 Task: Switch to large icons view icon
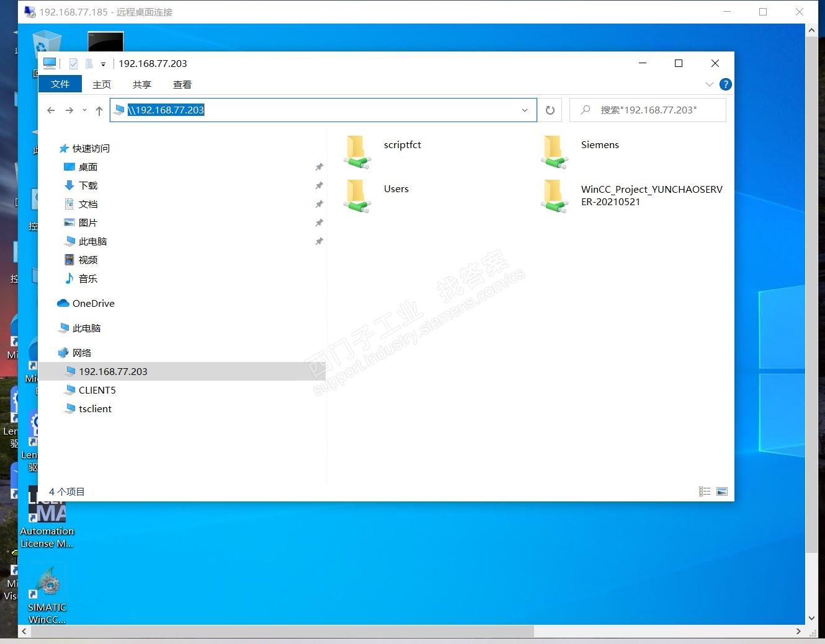(722, 492)
